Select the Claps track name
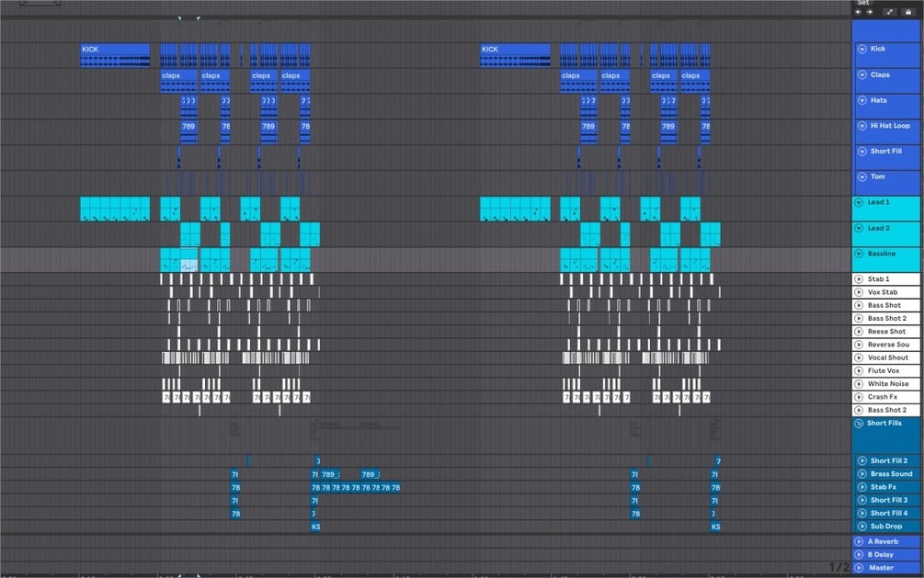 [x=880, y=74]
